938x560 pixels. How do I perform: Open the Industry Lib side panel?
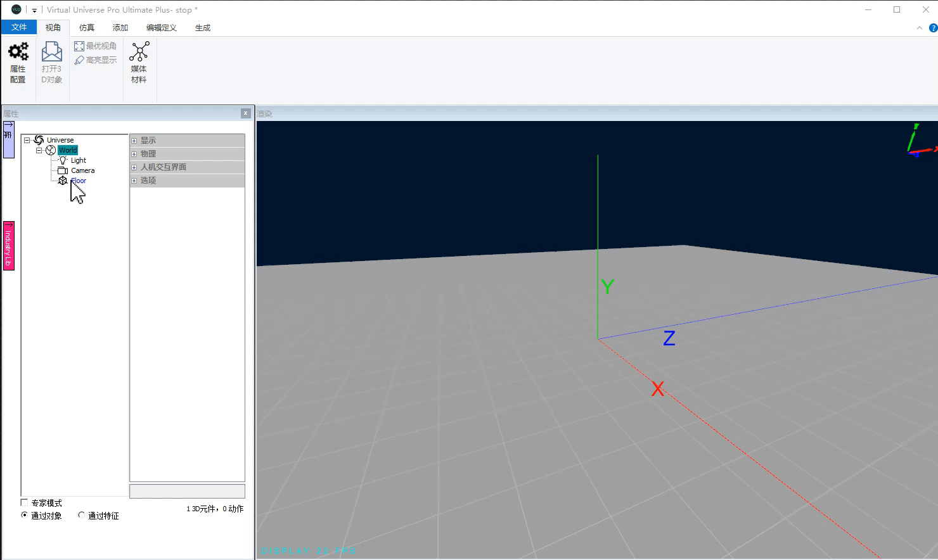click(9, 246)
